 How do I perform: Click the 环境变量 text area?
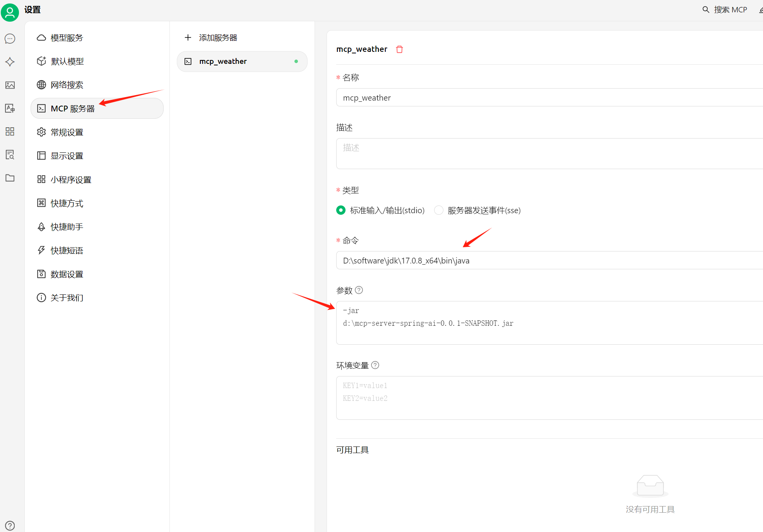click(x=549, y=398)
